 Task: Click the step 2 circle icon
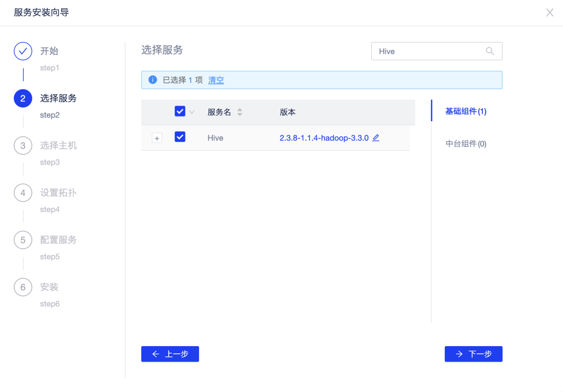pyautogui.click(x=23, y=98)
